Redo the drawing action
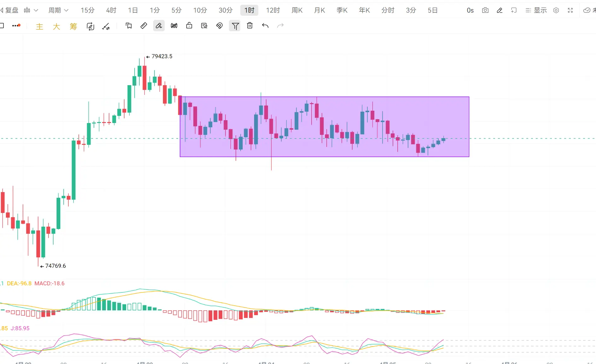Screen dimensions: 596x364 (280, 26)
